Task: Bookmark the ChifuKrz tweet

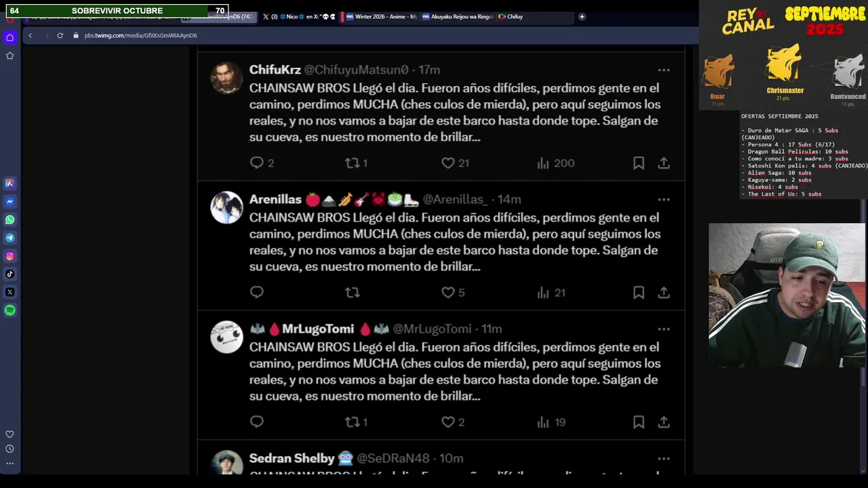Action: (x=638, y=163)
